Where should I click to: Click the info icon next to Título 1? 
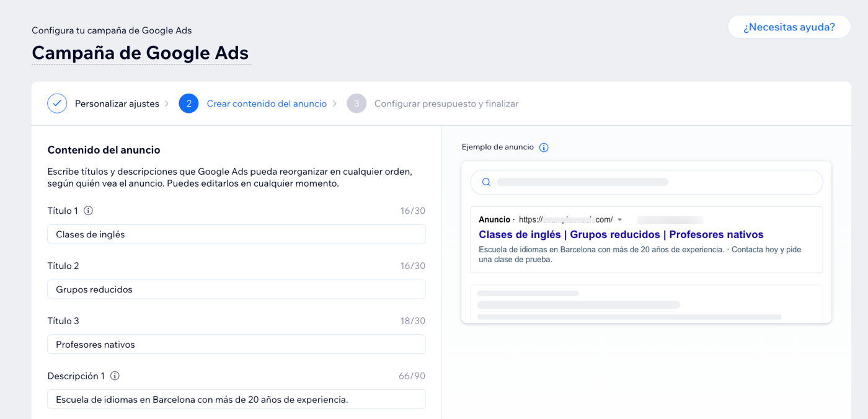tap(88, 211)
